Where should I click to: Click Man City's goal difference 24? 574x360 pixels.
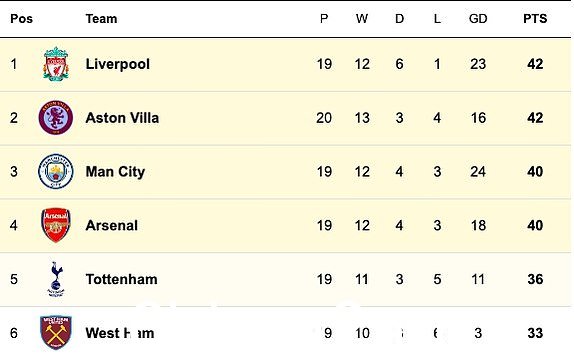click(478, 172)
